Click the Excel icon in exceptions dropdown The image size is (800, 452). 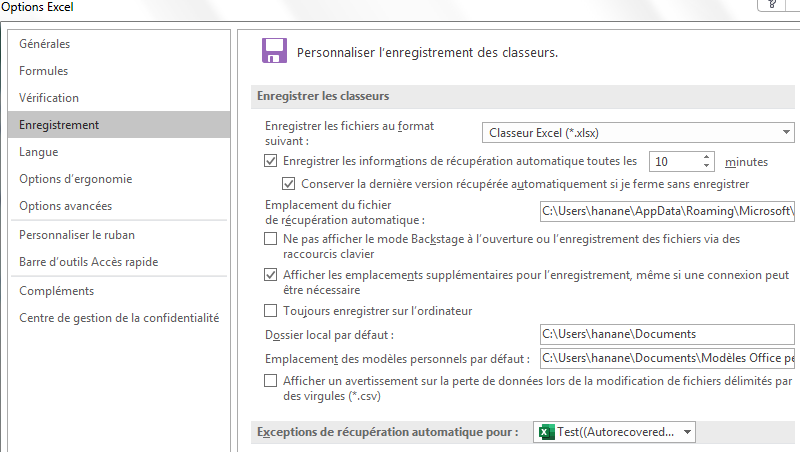tap(546, 432)
